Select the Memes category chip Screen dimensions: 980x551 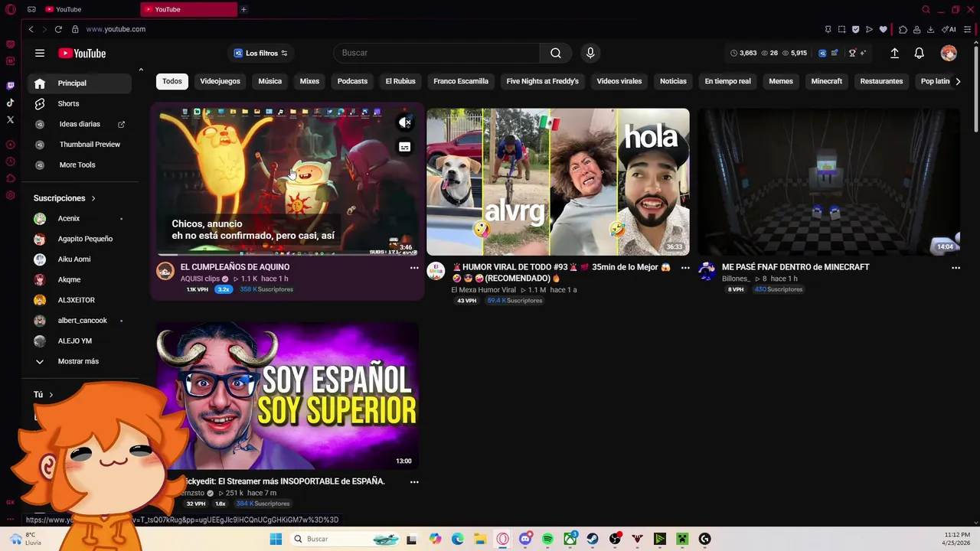(x=781, y=81)
